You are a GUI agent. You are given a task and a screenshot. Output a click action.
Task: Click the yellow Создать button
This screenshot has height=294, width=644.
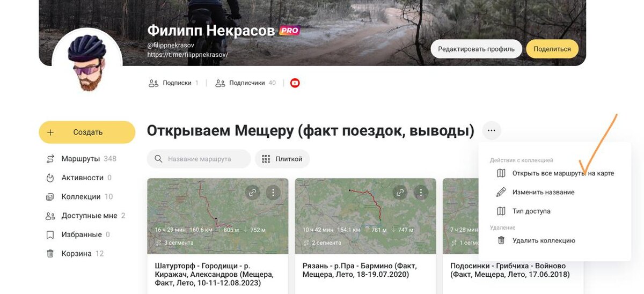pyautogui.click(x=87, y=132)
